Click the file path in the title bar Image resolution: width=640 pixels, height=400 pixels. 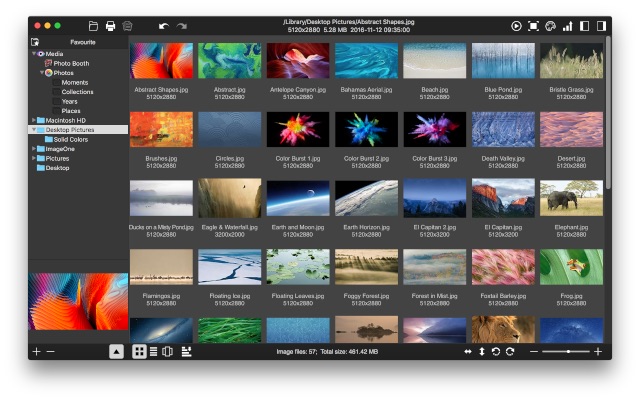pos(349,22)
